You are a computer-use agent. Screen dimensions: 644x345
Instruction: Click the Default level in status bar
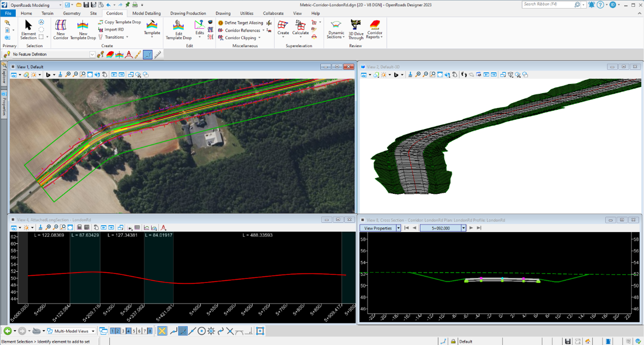pos(466,341)
